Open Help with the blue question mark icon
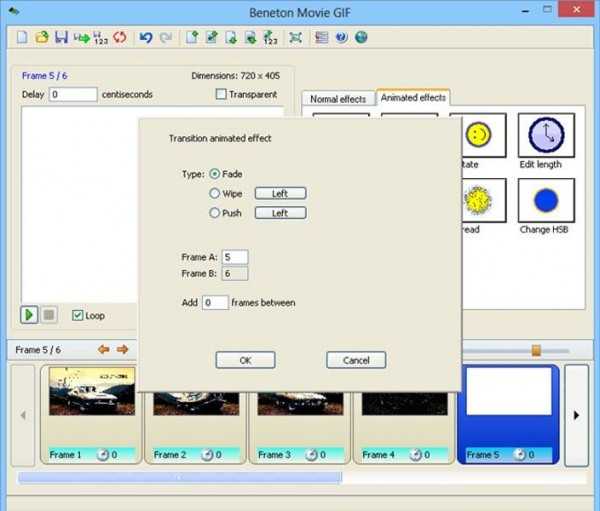The width and height of the screenshot is (600, 511). coord(341,38)
